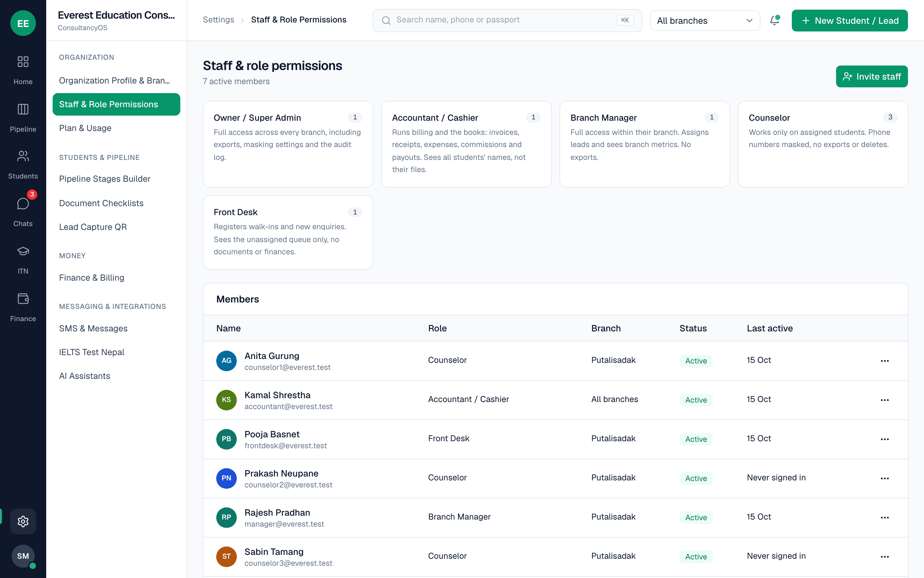924x578 pixels.
Task: Click the Branch column header
Action: coord(605,328)
